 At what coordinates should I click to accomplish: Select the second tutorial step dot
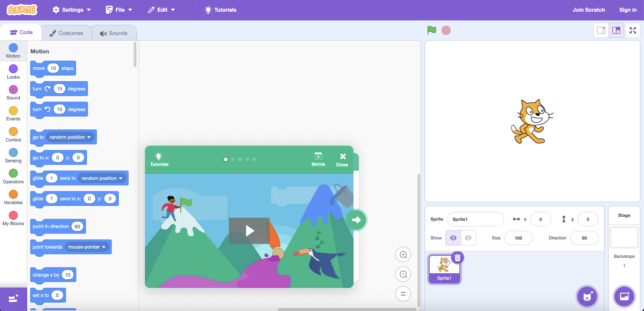point(233,159)
